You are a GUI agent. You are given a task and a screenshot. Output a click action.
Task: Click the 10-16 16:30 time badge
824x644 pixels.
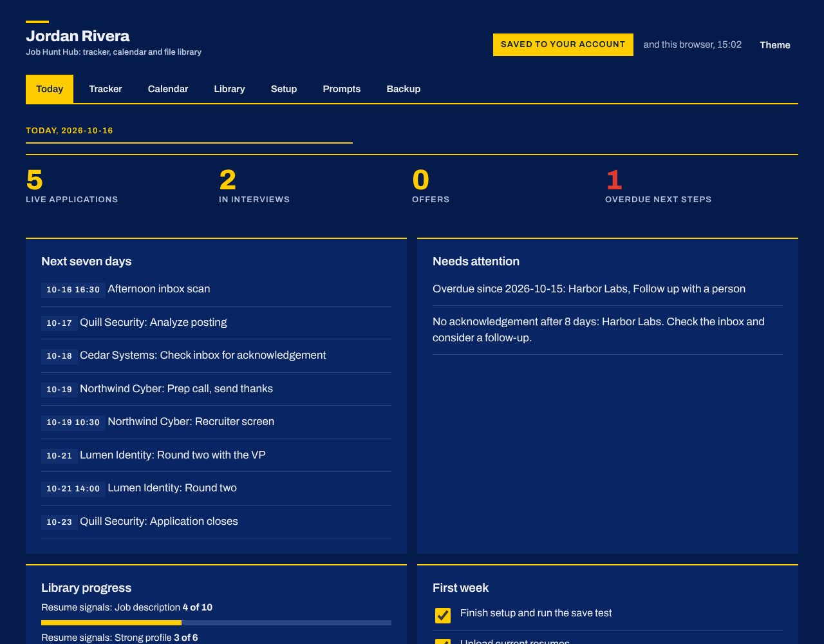coord(73,290)
